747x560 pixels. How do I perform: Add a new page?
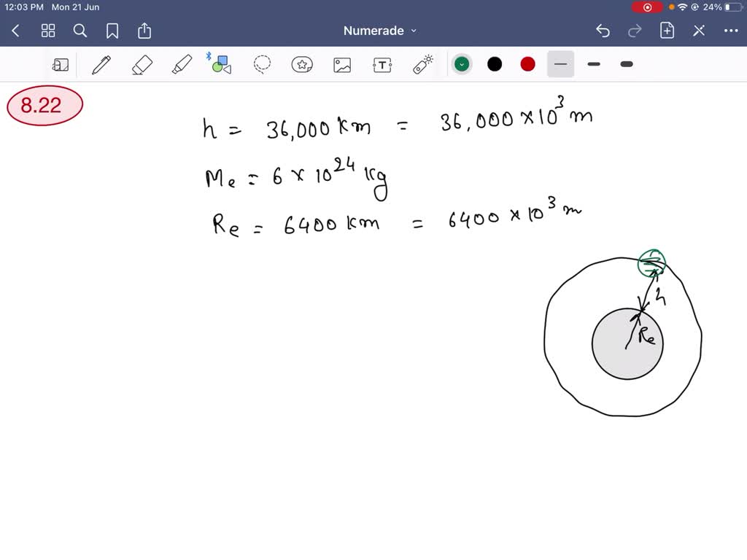pos(667,31)
